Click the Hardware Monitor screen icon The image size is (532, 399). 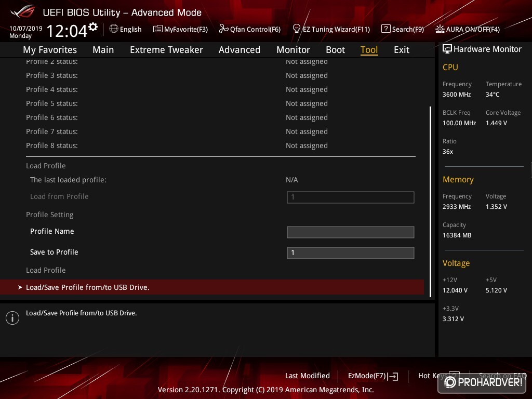click(447, 49)
